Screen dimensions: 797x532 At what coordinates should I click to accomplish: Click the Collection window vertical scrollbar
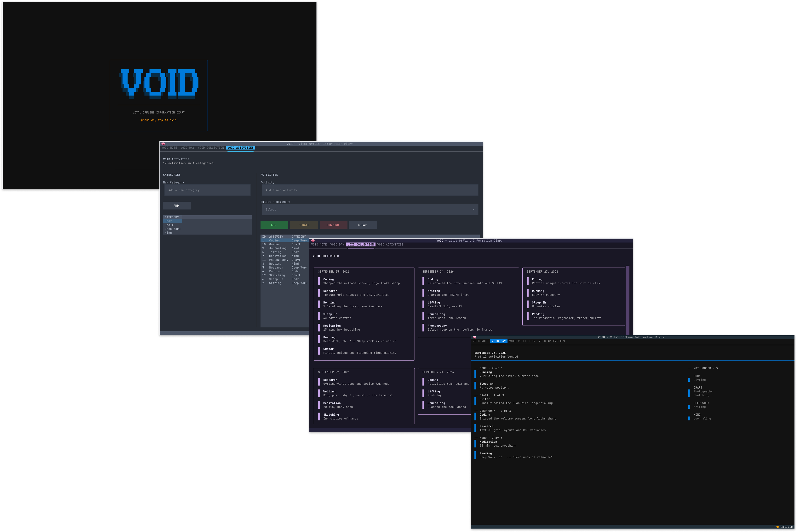628,300
